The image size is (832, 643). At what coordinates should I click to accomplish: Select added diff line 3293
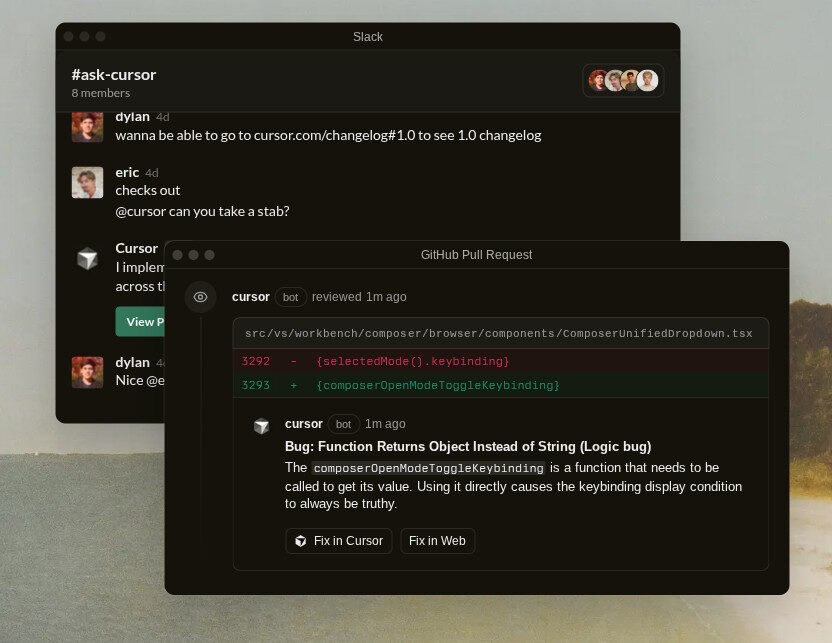click(500, 385)
